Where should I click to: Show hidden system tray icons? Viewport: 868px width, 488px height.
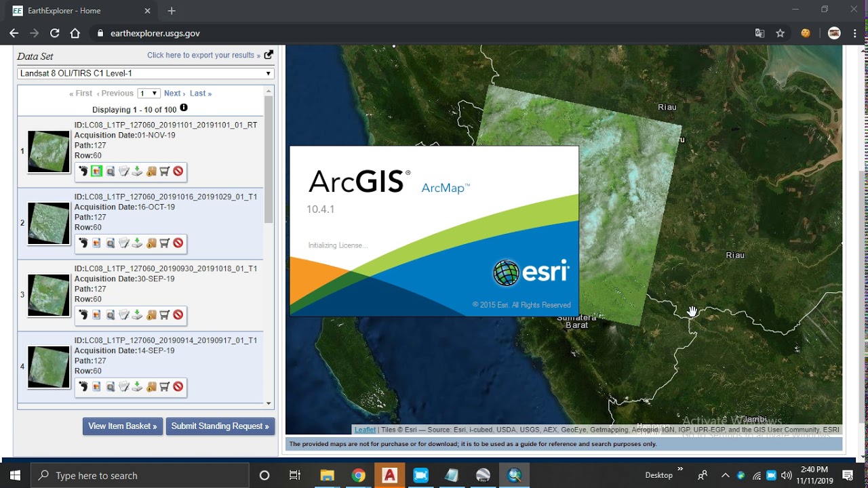pyautogui.click(x=726, y=475)
